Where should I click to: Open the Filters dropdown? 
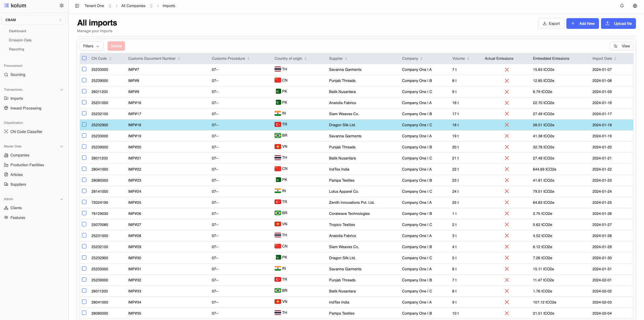pos(91,46)
